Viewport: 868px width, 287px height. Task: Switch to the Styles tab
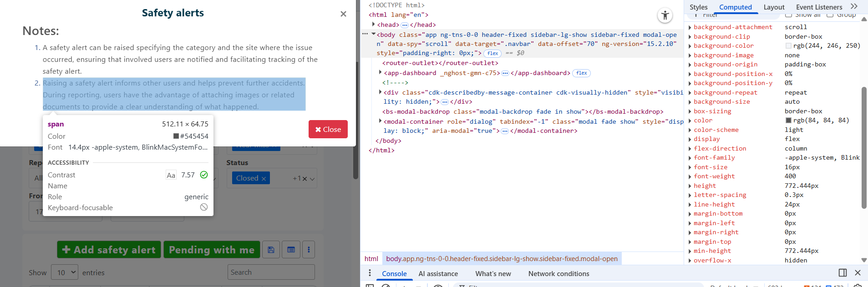698,7
